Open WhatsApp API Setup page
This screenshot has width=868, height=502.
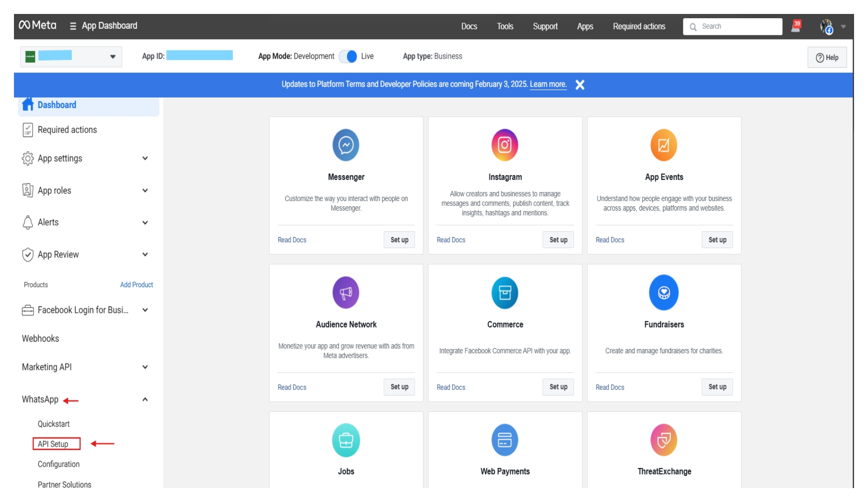[53, 444]
